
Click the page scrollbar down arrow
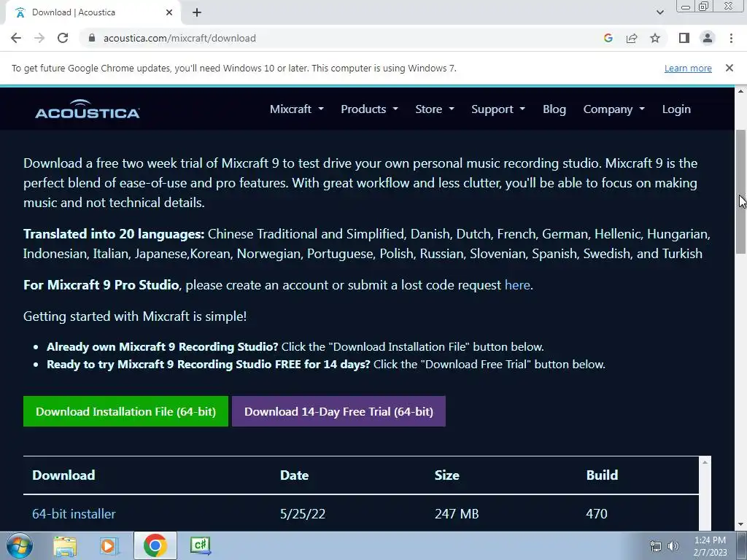point(741,525)
